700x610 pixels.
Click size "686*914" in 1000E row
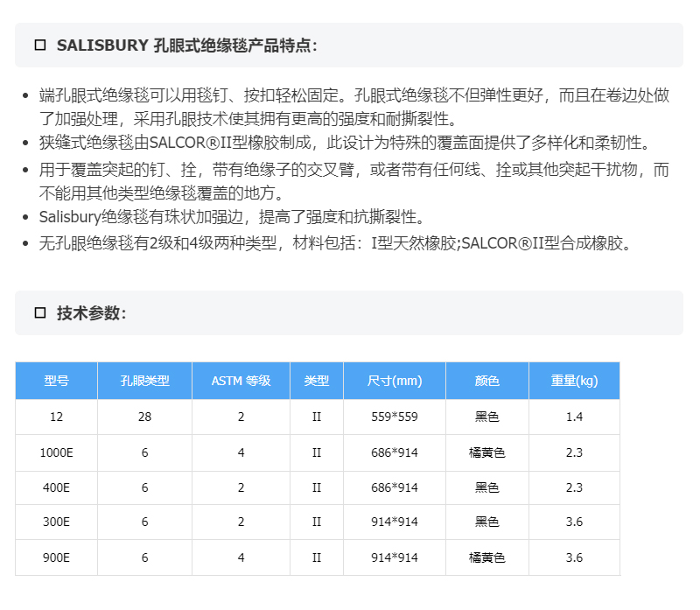pyautogui.click(x=395, y=452)
